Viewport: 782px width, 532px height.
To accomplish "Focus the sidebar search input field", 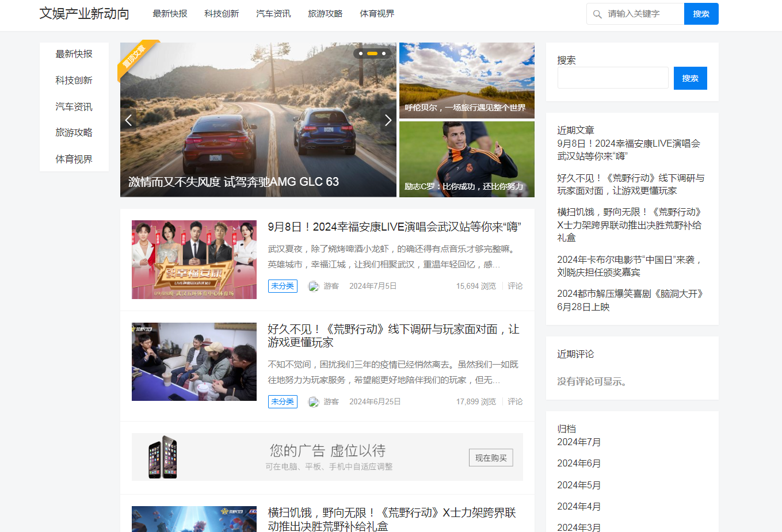I will pos(613,78).
